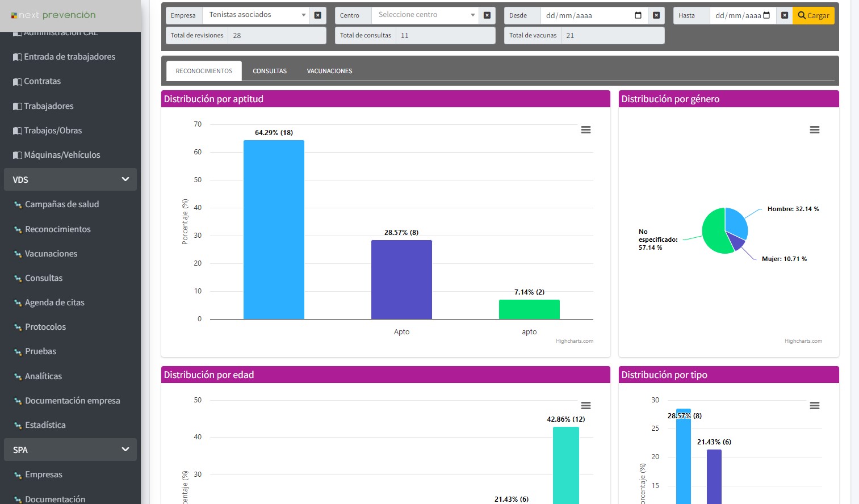Click the Contratas book icon
Viewport: 859px width, 504px height.
coord(18,82)
